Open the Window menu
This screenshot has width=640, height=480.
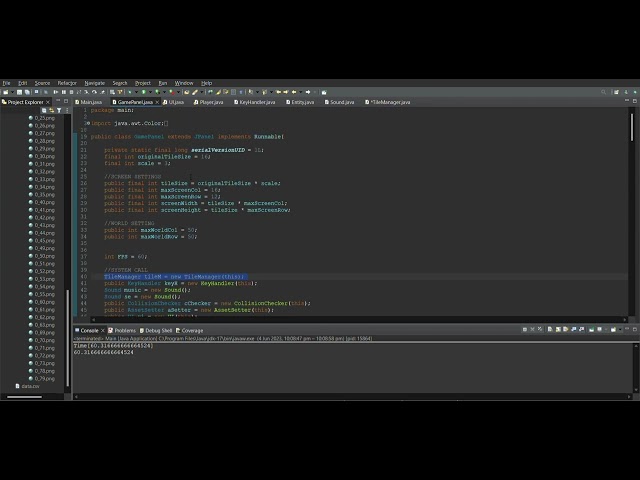[184, 83]
